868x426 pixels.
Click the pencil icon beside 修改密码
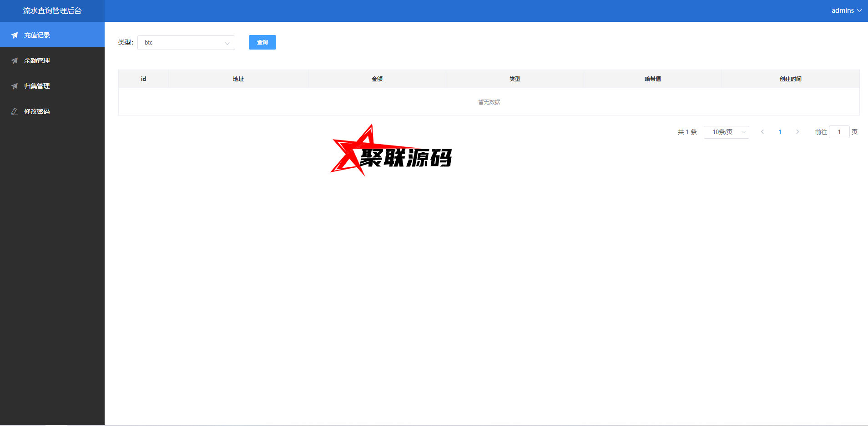click(x=15, y=111)
